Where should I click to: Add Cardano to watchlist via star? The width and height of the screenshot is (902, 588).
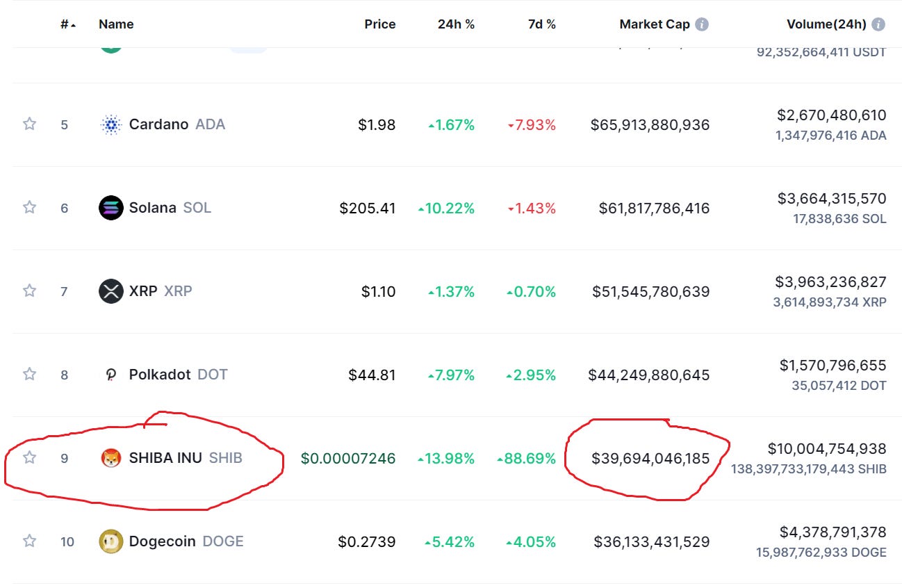(x=29, y=124)
